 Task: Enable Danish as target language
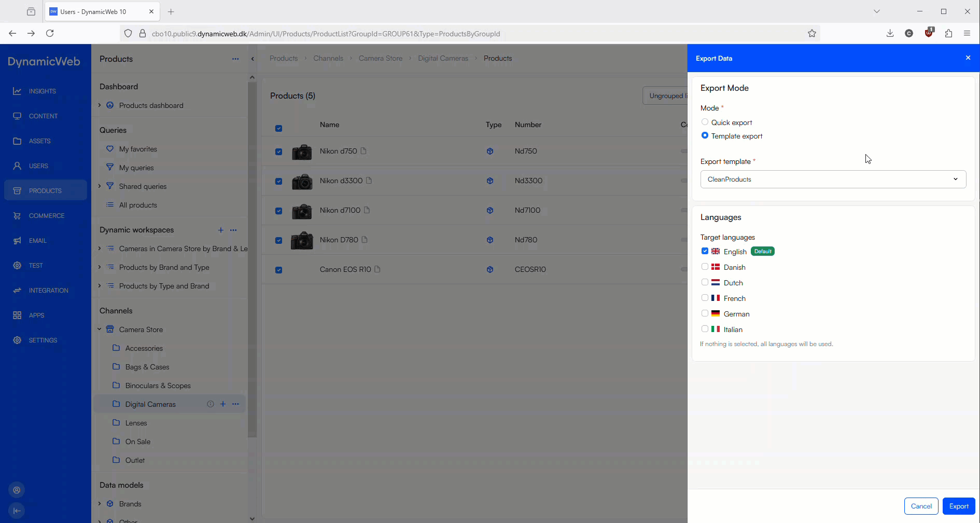[705, 267]
